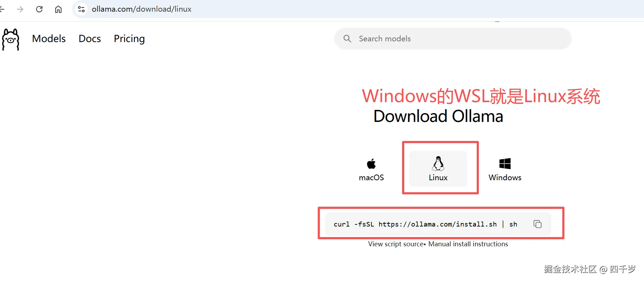Open the Pricing page

pos(129,39)
